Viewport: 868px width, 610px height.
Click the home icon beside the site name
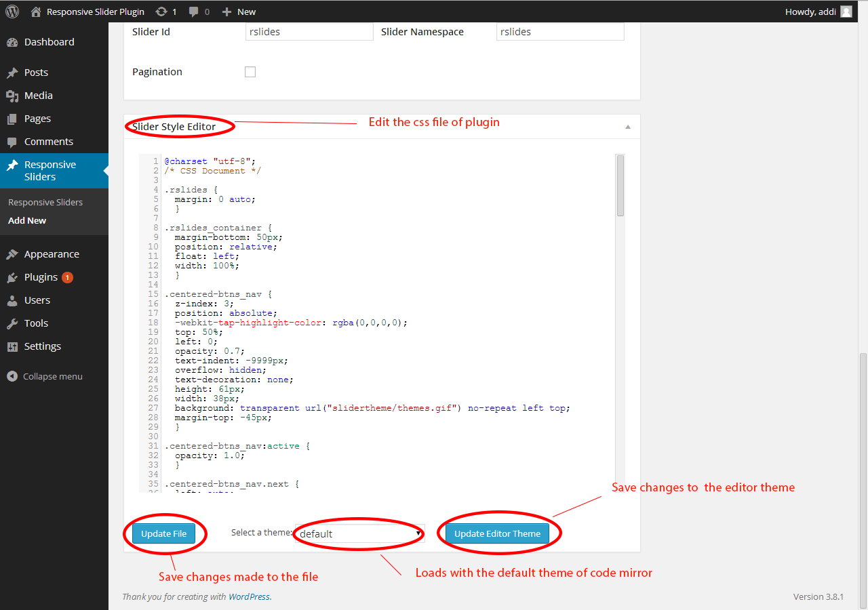pyautogui.click(x=36, y=12)
